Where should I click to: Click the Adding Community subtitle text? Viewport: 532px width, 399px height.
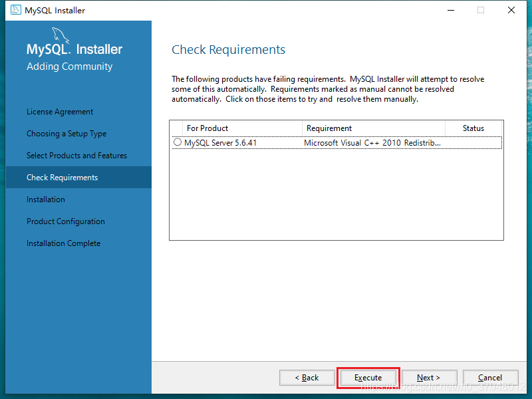pos(70,66)
